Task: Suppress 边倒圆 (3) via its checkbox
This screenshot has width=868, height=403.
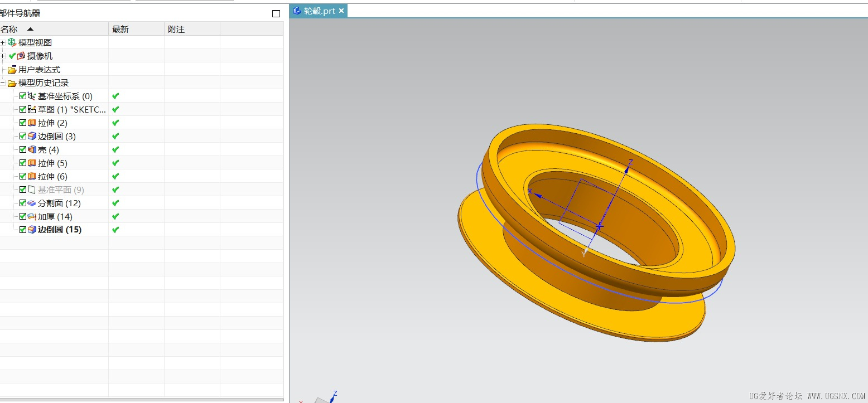Action: 23,136
